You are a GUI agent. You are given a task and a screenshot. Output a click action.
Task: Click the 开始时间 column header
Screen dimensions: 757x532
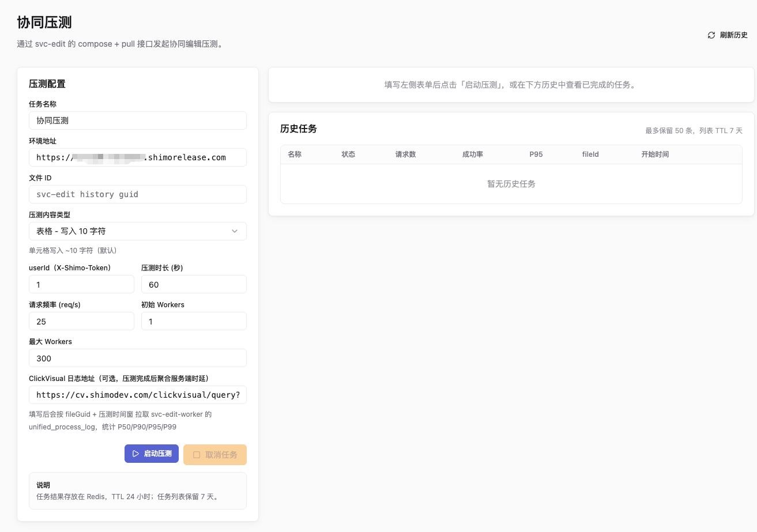(x=655, y=154)
